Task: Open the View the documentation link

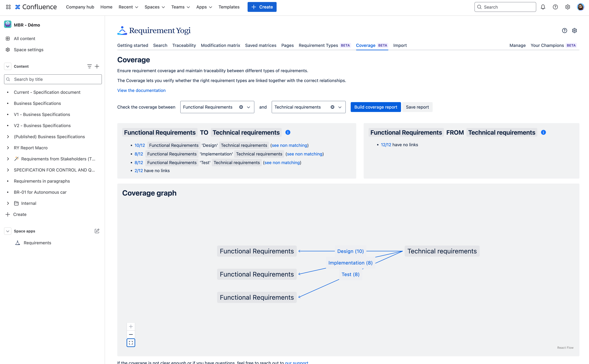Action: [x=141, y=91]
